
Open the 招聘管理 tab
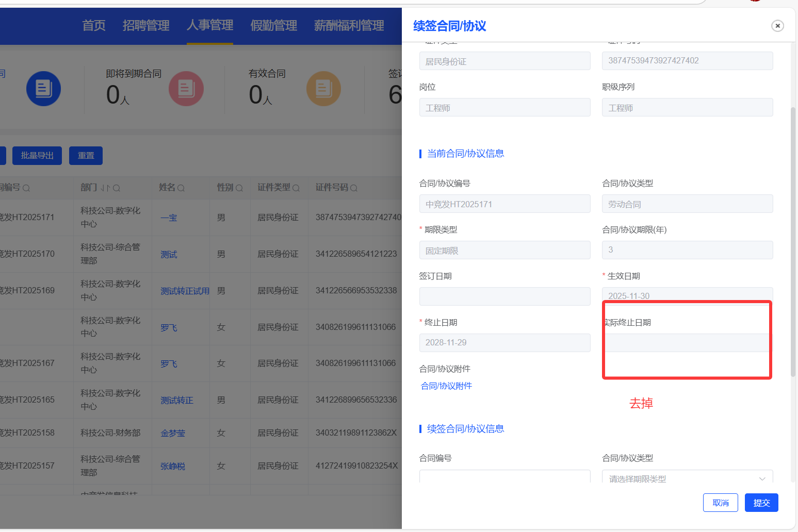tap(146, 25)
